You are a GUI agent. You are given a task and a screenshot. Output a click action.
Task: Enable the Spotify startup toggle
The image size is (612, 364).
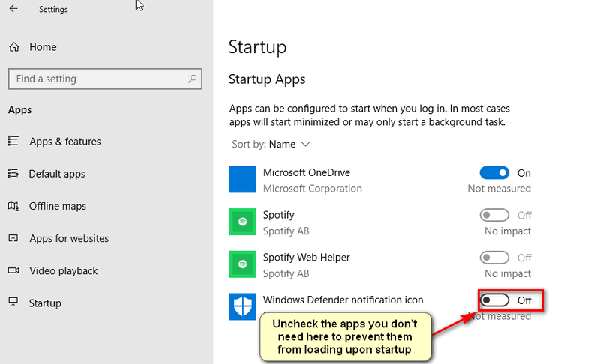click(x=494, y=215)
